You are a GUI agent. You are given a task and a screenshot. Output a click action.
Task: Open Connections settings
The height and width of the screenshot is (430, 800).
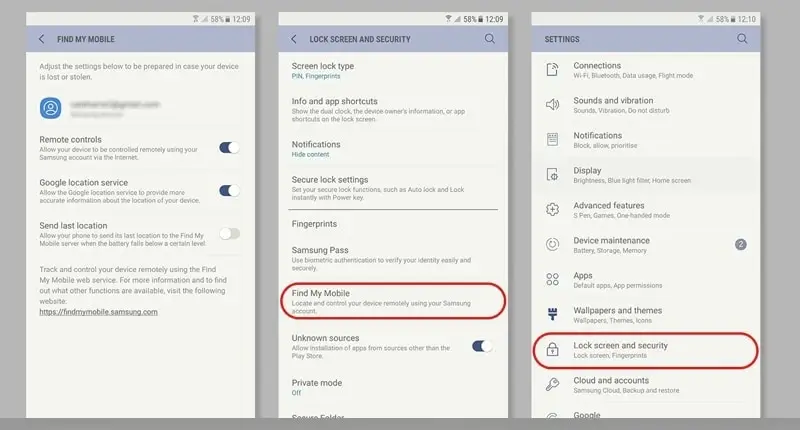(645, 70)
